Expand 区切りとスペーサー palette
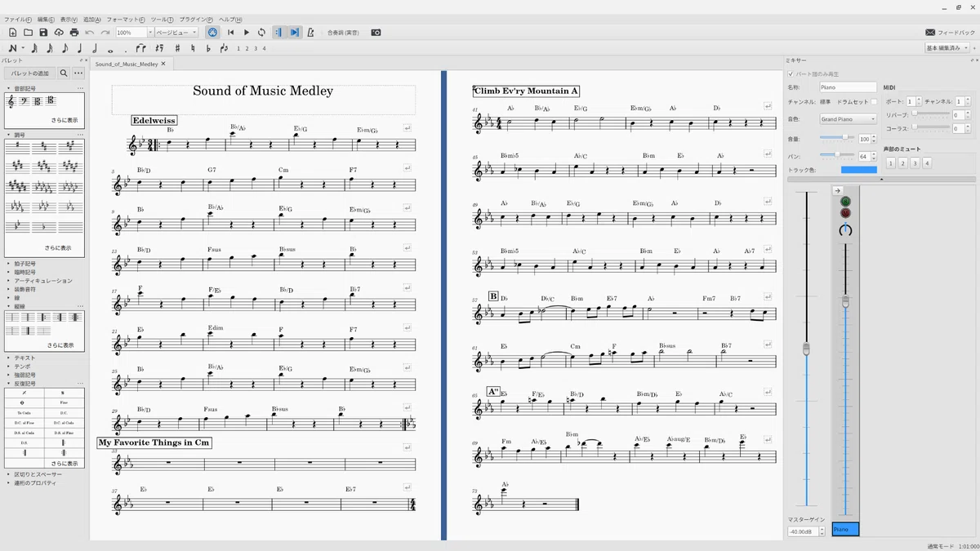 (x=38, y=474)
